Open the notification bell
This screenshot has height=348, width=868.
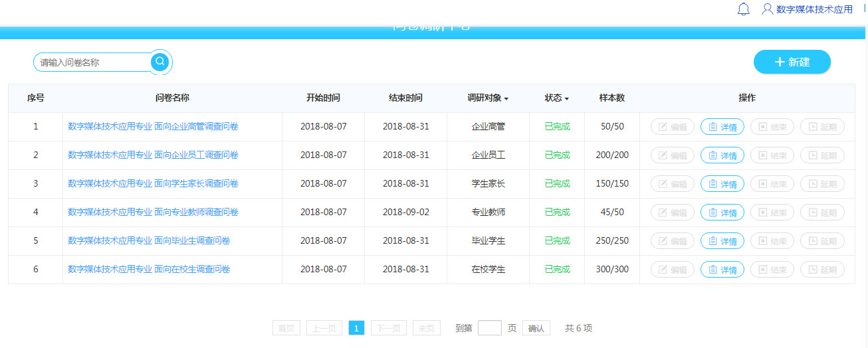click(x=744, y=9)
